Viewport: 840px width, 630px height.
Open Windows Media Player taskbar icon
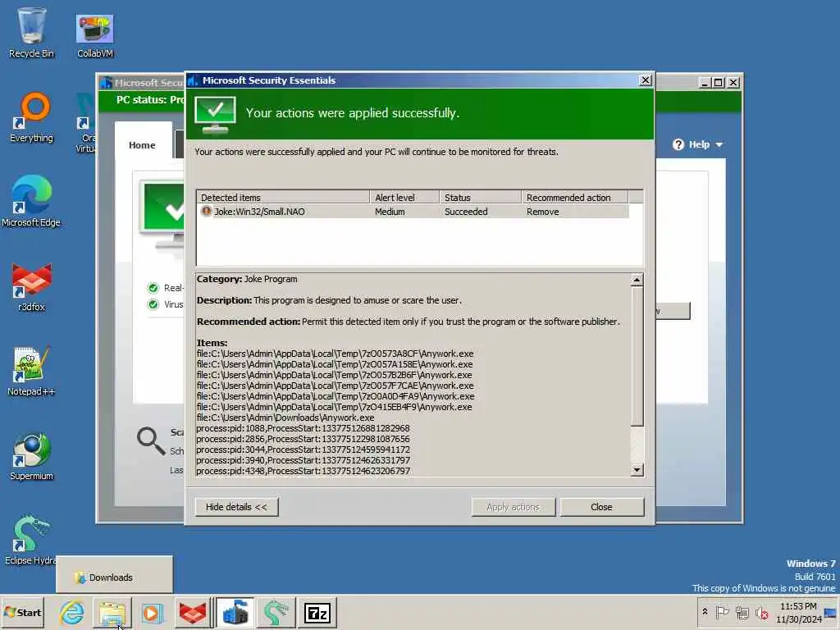(x=152, y=612)
